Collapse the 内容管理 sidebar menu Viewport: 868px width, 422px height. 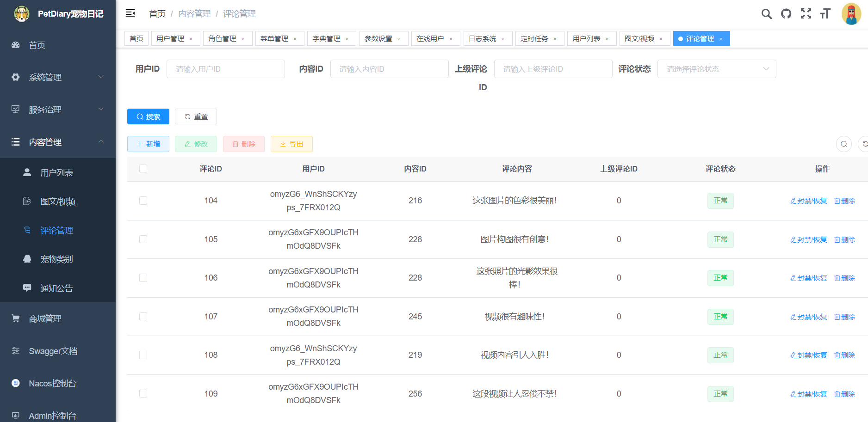(x=58, y=142)
